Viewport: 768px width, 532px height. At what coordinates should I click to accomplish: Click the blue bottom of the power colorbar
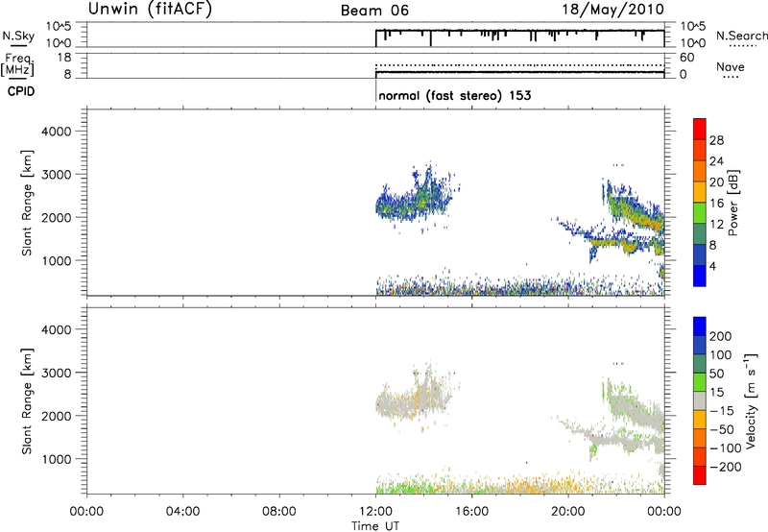[700, 276]
